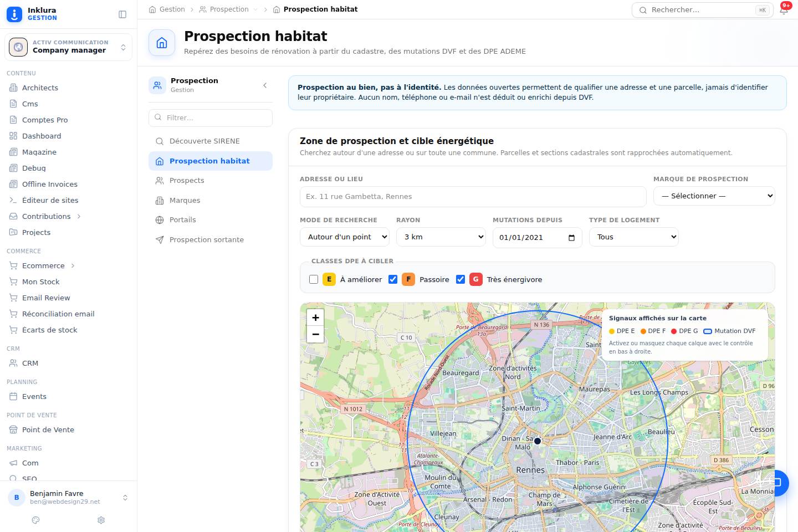Open Découverte SIRENE menu item
The height and width of the screenshot is (532, 798).
pos(211,141)
